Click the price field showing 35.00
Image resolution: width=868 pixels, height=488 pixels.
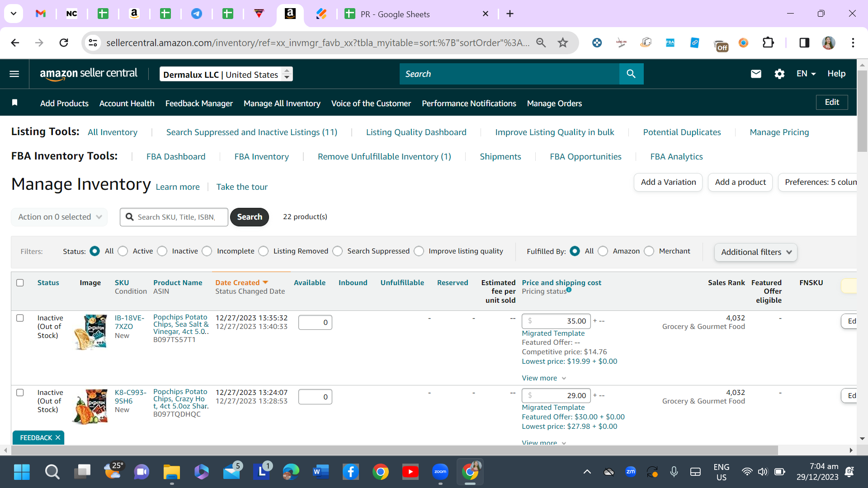pyautogui.click(x=556, y=321)
